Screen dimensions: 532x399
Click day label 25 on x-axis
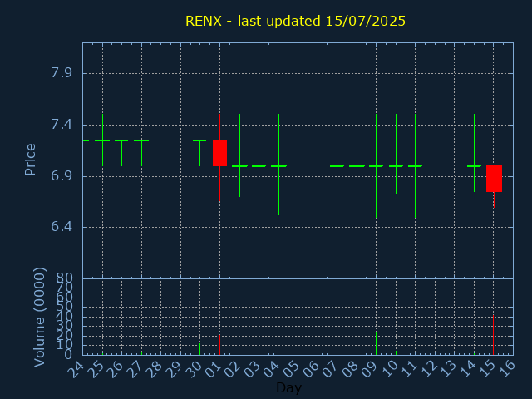(x=96, y=369)
